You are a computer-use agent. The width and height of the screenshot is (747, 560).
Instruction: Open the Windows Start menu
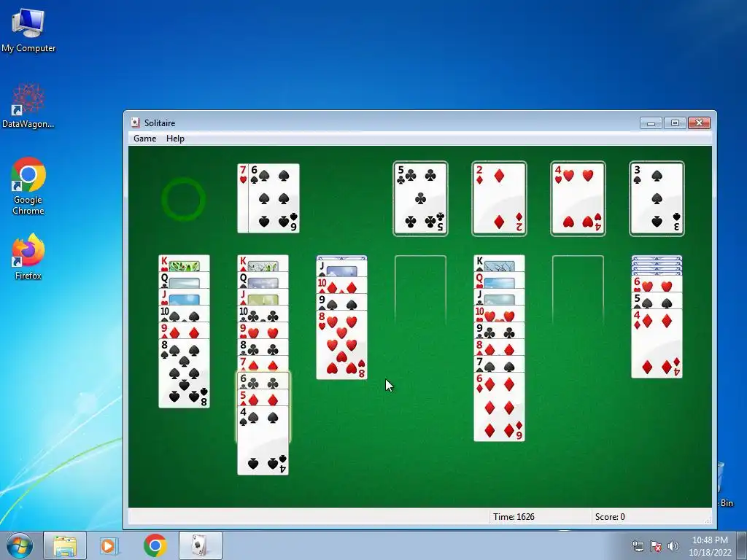(20, 545)
